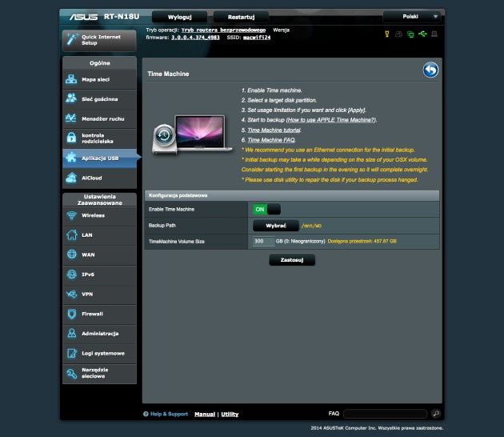Click the Konfiguracja podstawowa section header

click(x=292, y=195)
